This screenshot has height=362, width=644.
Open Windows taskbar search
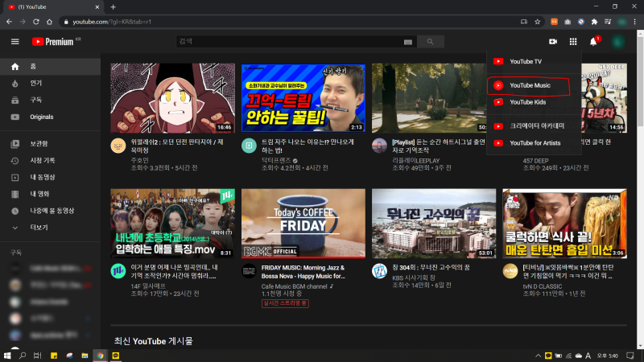[23, 356]
